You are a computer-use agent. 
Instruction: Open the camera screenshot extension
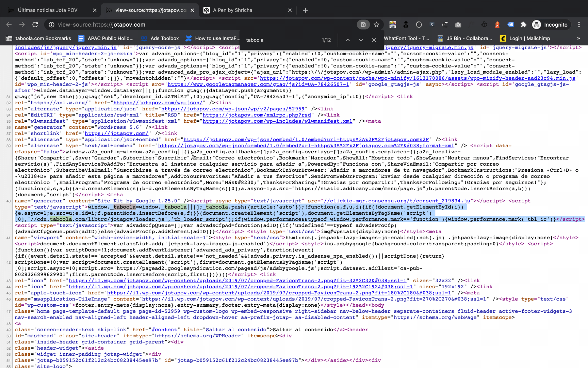click(458, 25)
